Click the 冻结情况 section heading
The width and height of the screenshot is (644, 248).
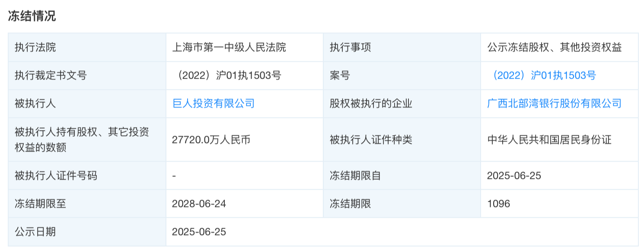[32, 16]
